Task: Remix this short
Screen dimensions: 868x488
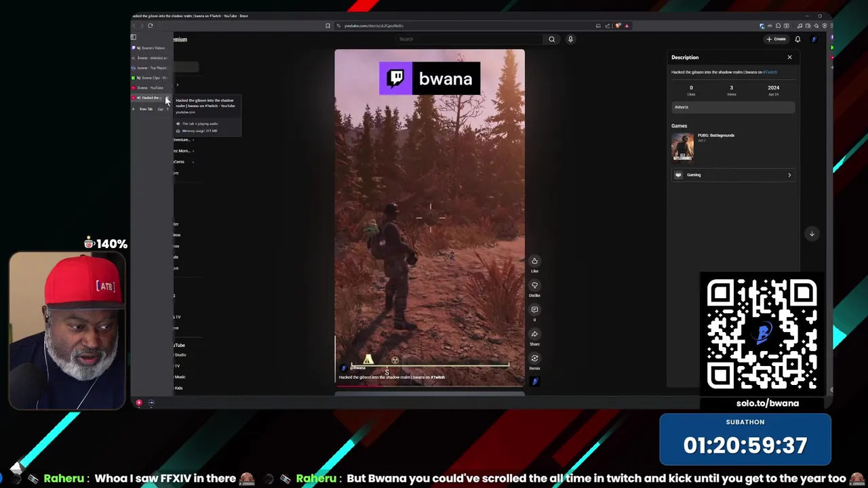Action: [x=534, y=359]
